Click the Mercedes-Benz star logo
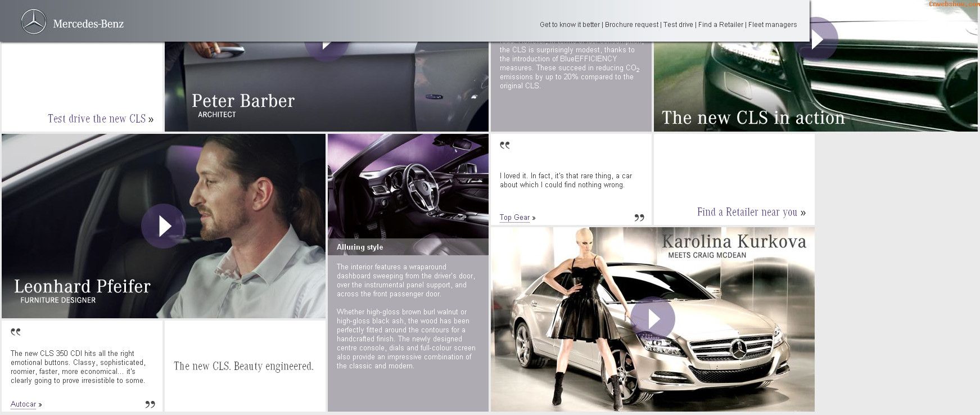This screenshot has height=415, width=980. click(34, 22)
